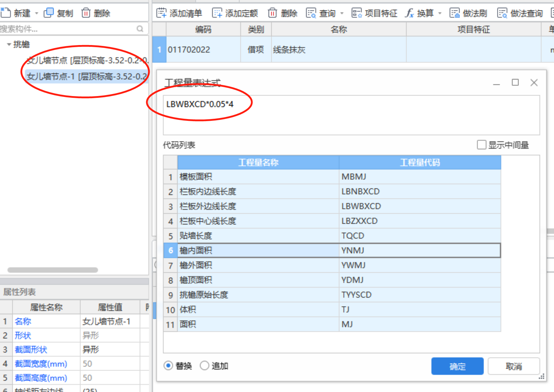The image size is (554, 392).
Task: Select the 贴墙长度 row
Action: tap(332, 236)
